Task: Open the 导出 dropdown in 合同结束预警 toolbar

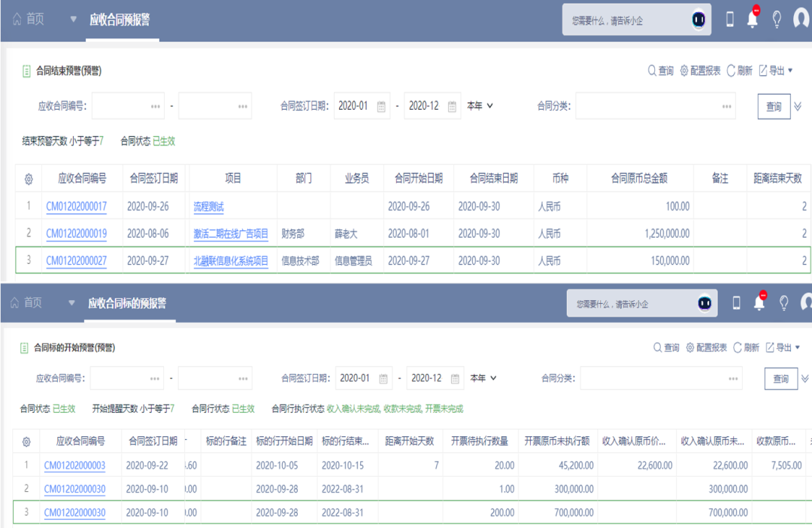Action: (x=775, y=71)
